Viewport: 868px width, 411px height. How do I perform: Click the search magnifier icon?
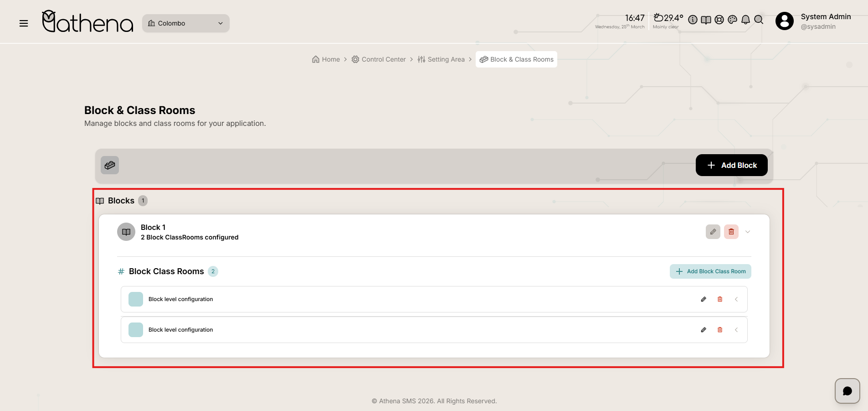(x=759, y=20)
